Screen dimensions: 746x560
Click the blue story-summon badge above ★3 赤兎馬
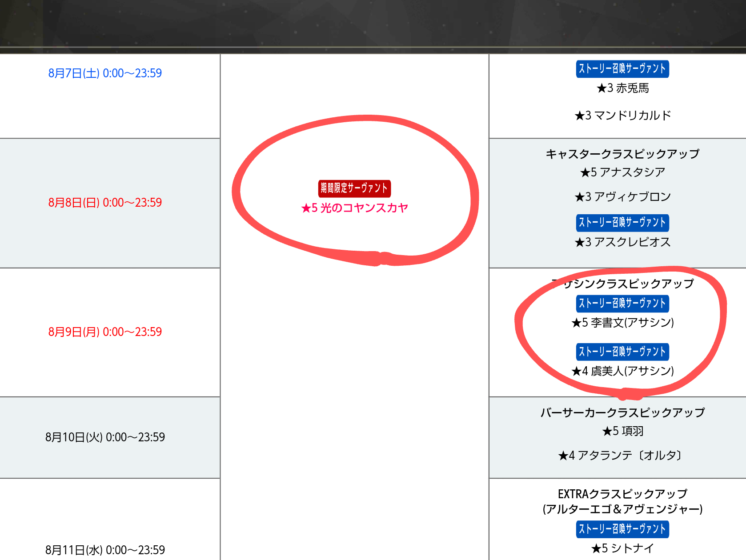622,69
